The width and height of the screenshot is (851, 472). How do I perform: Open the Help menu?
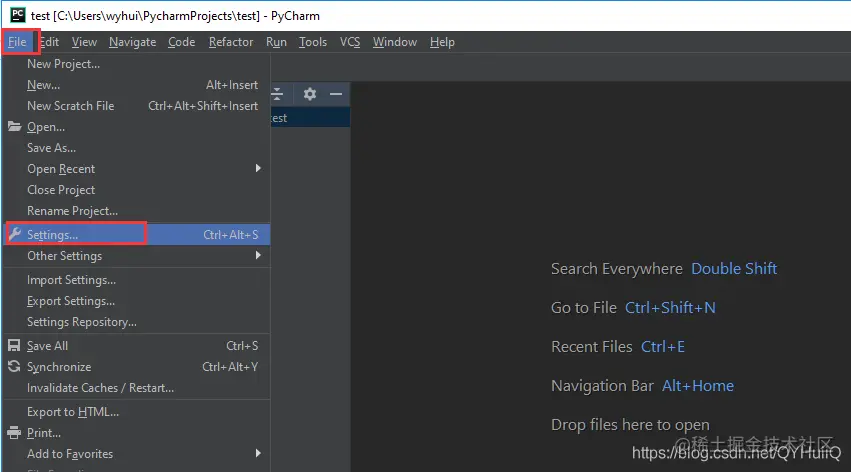(442, 42)
